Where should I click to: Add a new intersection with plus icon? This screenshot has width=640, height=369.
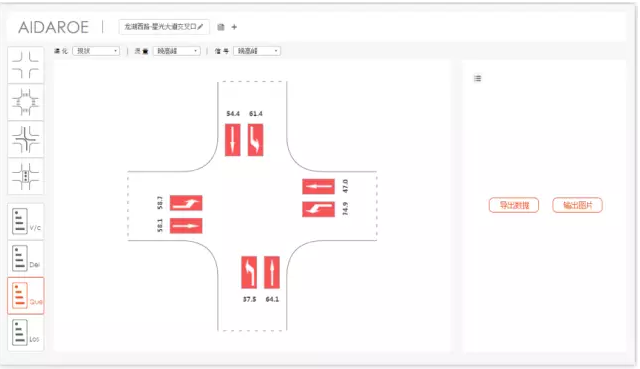[x=234, y=27]
